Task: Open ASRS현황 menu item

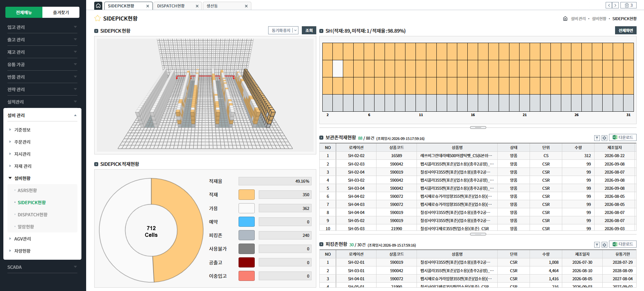Action: coord(27,190)
